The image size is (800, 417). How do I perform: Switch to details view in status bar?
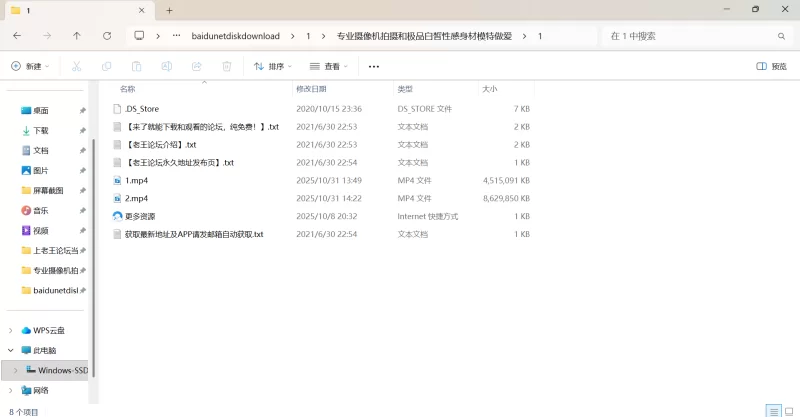coord(773,410)
